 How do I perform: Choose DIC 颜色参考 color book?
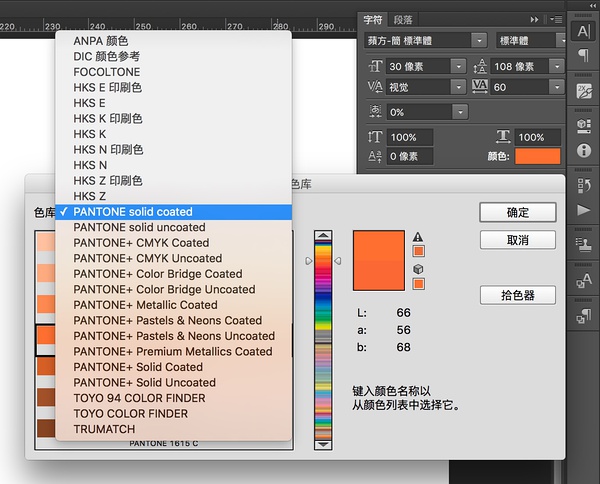coord(174,56)
